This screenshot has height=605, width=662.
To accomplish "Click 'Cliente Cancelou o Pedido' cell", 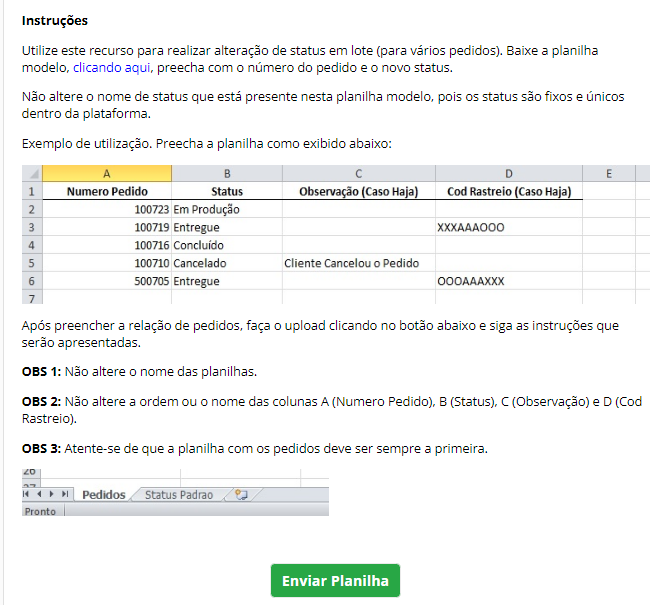I will [358, 263].
